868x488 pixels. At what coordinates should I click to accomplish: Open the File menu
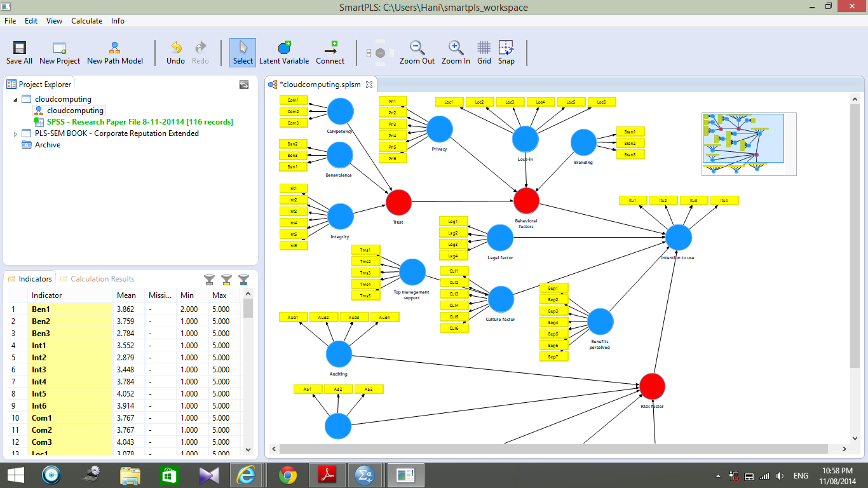pos(10,21)
